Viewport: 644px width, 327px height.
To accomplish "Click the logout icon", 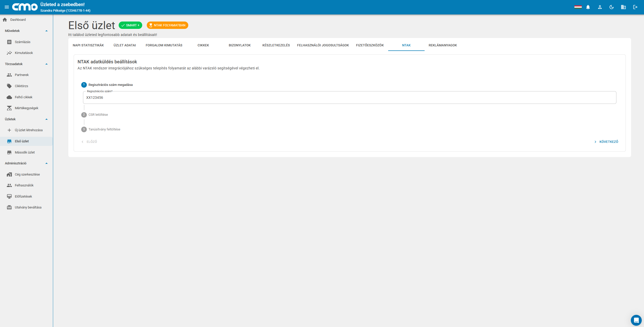I will [635, 7].
